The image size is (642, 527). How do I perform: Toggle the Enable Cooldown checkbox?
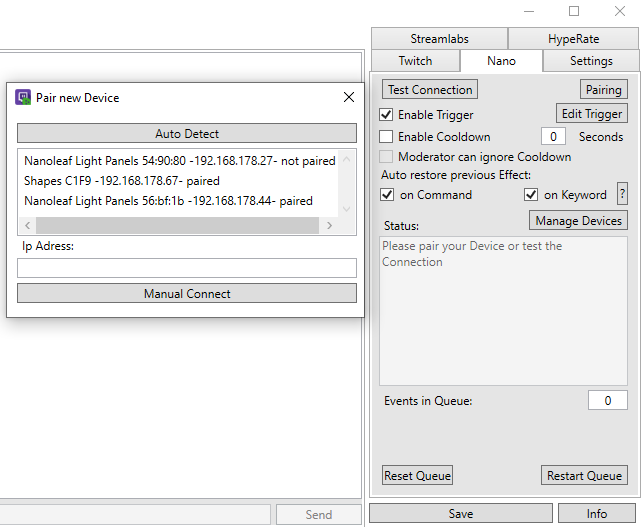[x=386, y=136]
